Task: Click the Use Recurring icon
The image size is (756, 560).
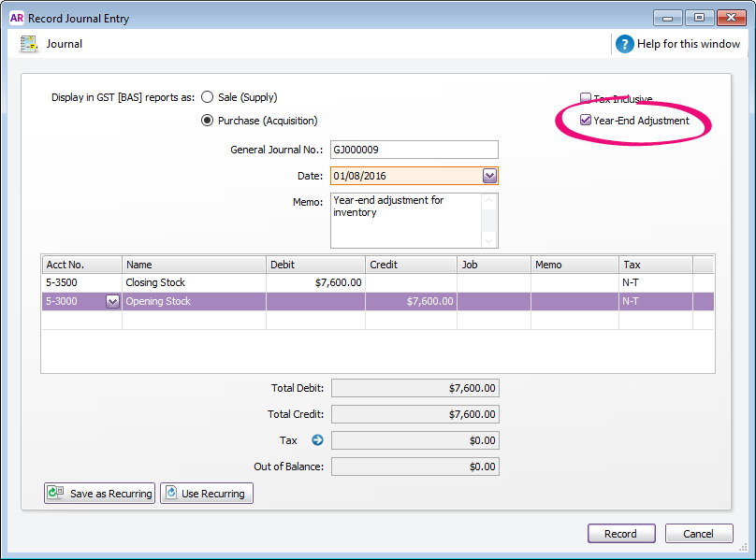Action: pos(171,493)
